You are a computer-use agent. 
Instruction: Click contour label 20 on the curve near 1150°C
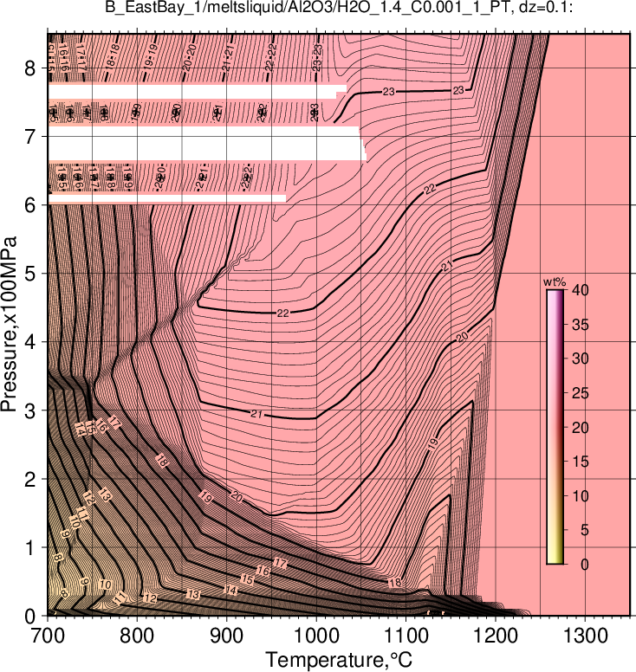[x=462, y=337]
